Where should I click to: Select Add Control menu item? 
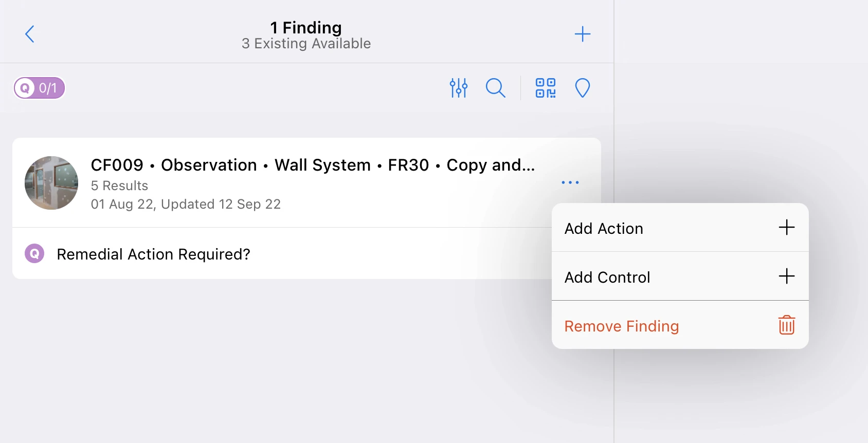point(680,276)
